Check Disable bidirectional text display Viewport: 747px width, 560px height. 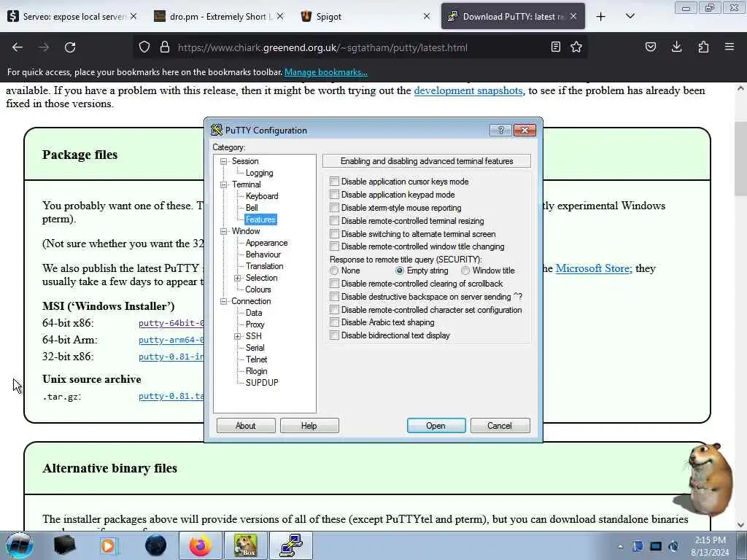coord(334,335)
